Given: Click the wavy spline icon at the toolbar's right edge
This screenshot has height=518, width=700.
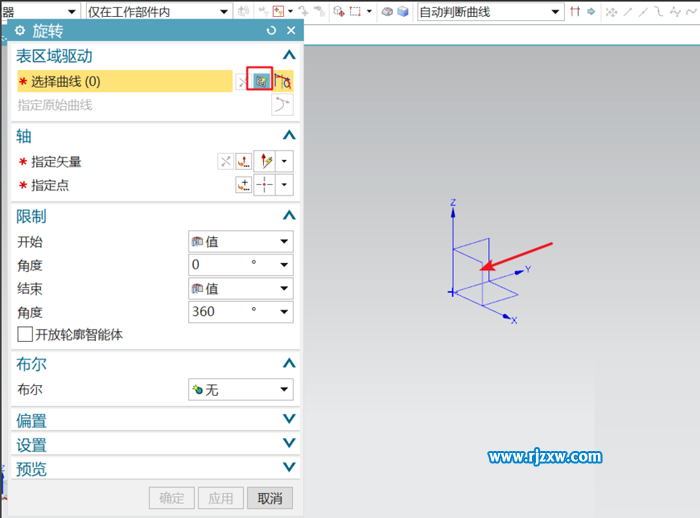Looking at the screenshot, I should (x=692, y=12).
